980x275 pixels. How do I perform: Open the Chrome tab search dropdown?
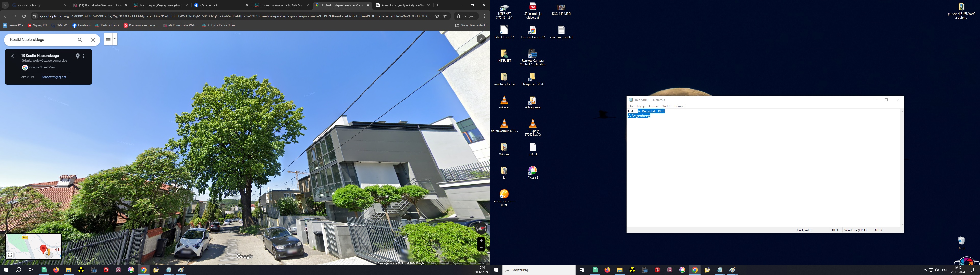[x=5, y=5]
